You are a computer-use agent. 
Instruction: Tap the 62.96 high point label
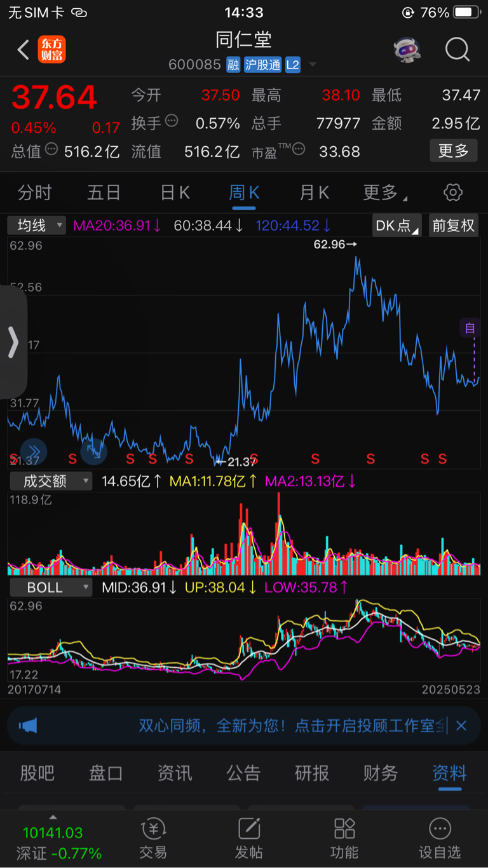(336, 244)
